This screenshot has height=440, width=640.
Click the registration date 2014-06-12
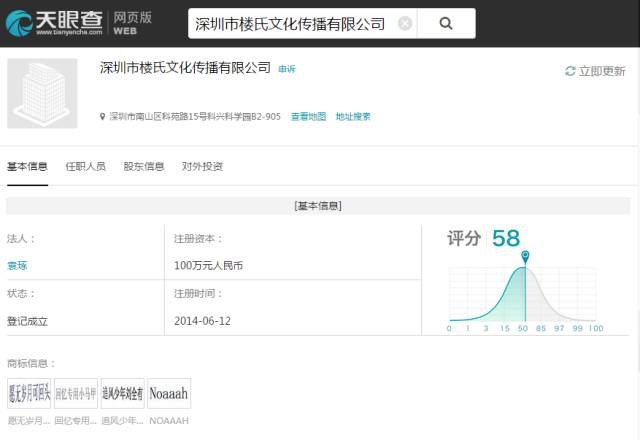(x=202, y=321)
